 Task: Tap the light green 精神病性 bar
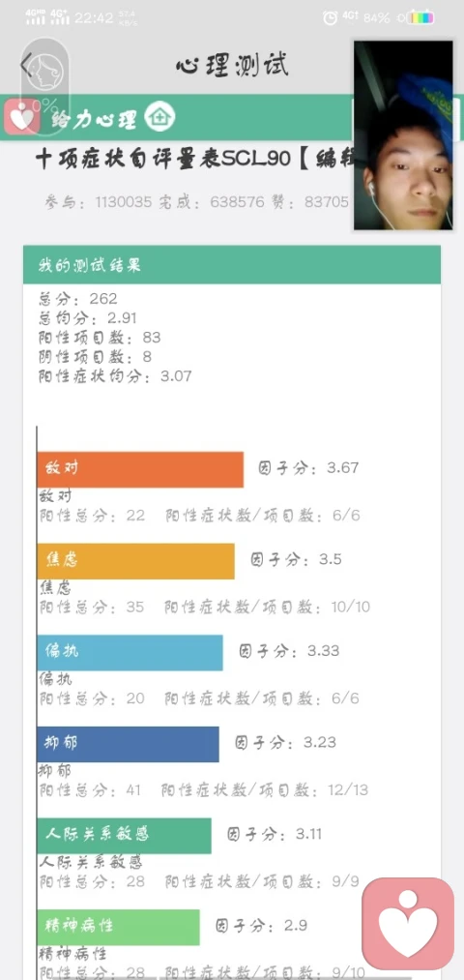click(118, 927)
